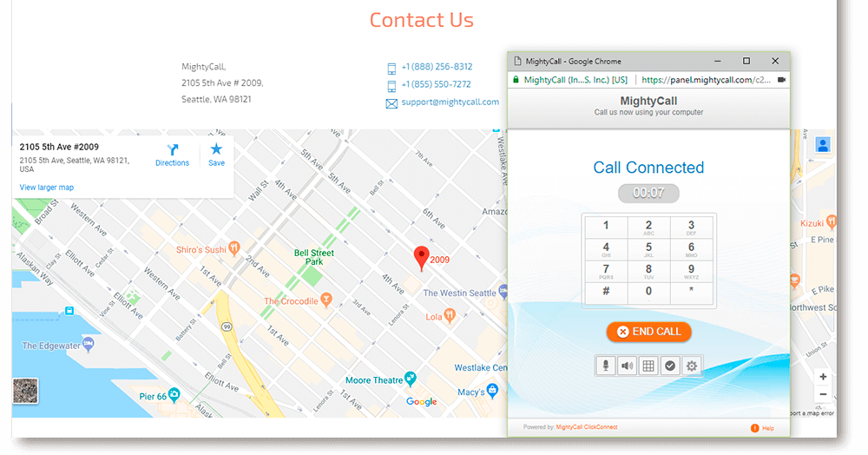Open MightyCall ClickConnect link

click(586, 426)
